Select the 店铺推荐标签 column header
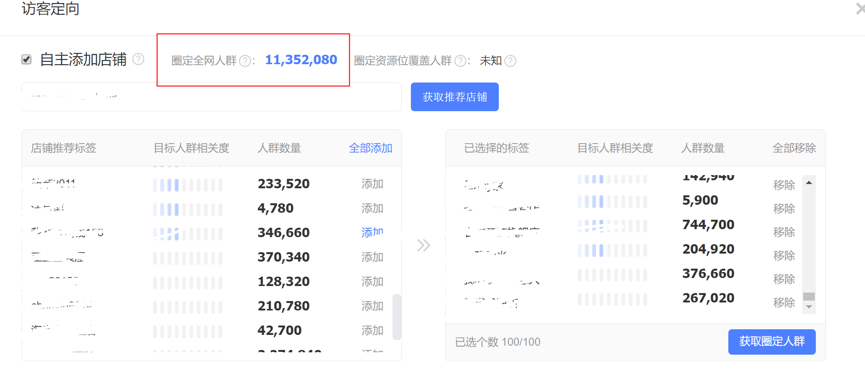This screenshot has width=865, height=377. [x=63, y=148]
